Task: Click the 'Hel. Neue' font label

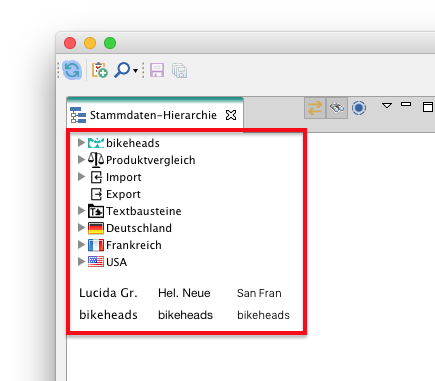Action: point(184,293)
